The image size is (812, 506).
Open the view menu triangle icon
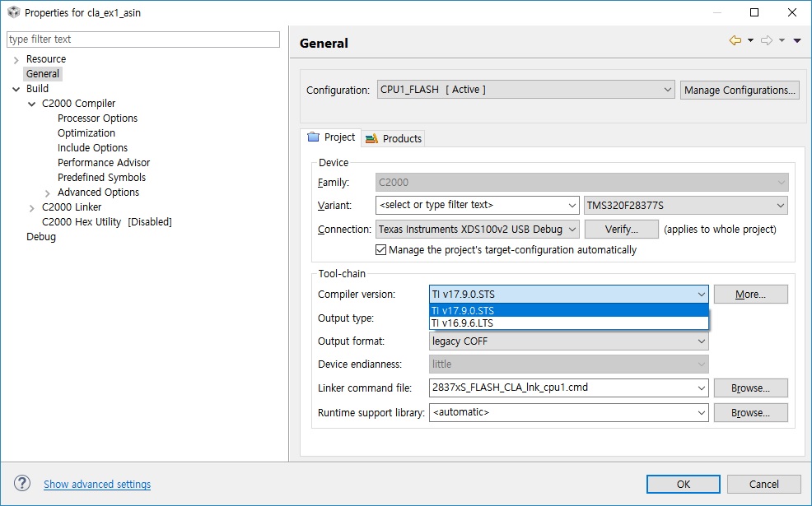pyautogui.click(x=797, y=41)
